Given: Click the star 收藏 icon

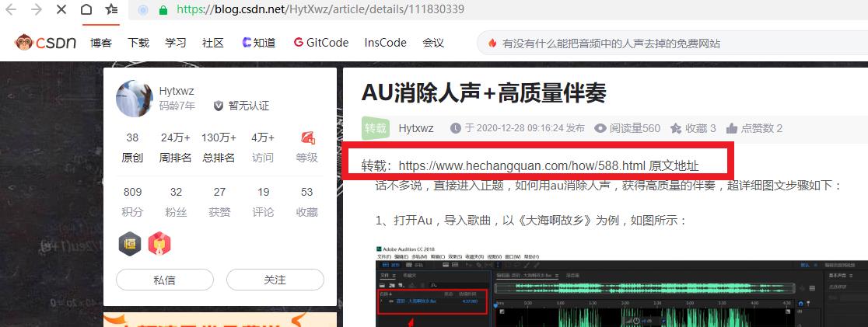Looking at the screenshot, I should click(x=675, y=128).
